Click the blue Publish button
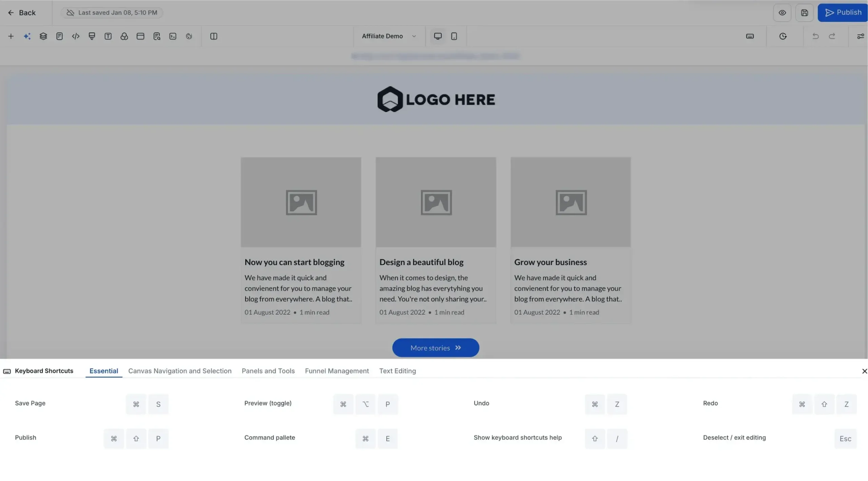 click(x=843, y=13)
